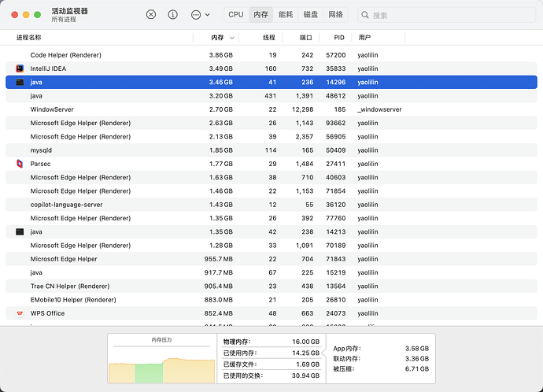Click the 物理内存 16.00 GB value

306,342
